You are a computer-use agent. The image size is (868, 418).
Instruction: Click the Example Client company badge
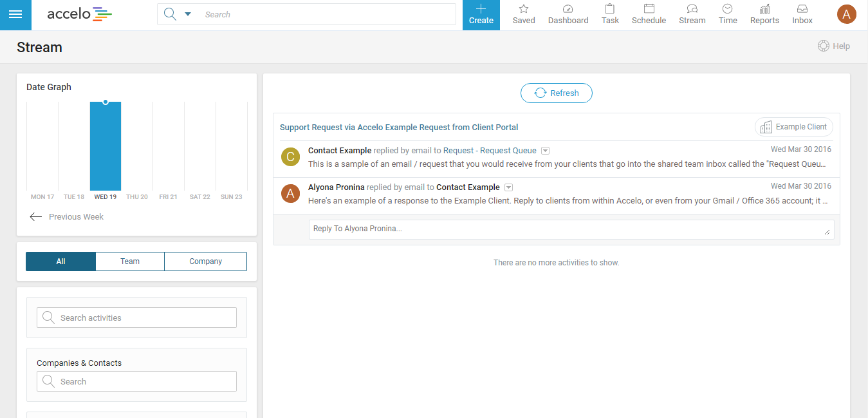[x=794, y=127]
